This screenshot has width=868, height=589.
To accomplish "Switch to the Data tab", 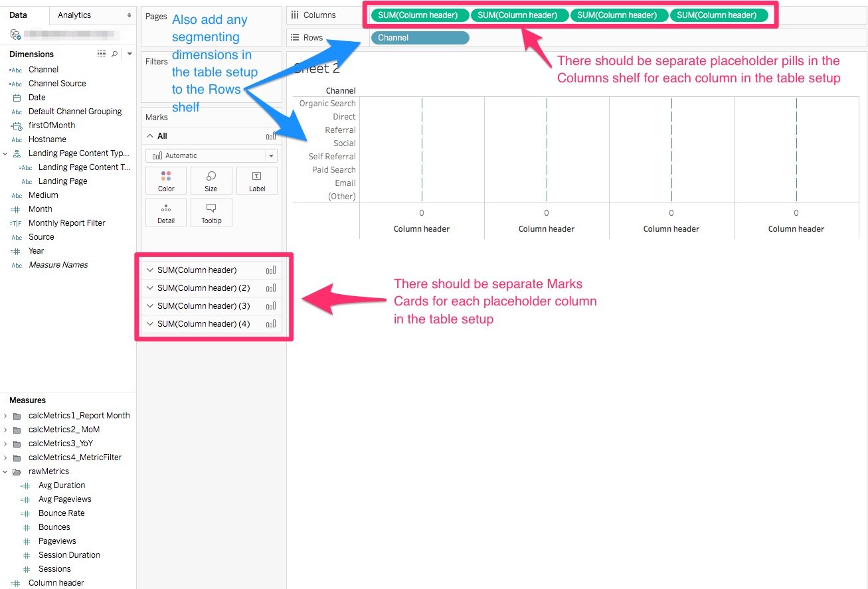I will [x=18, y=14].
